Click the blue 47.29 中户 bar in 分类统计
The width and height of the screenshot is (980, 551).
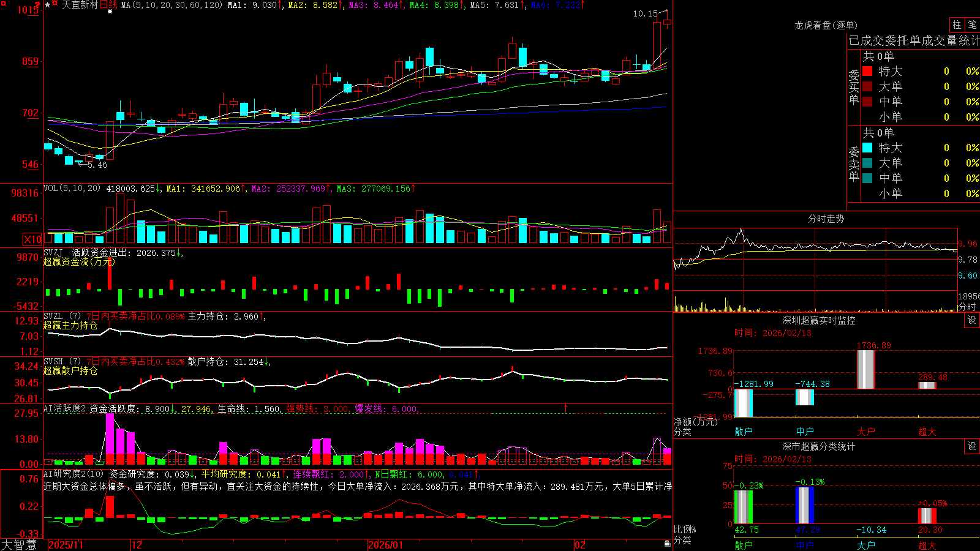[805, 505]
